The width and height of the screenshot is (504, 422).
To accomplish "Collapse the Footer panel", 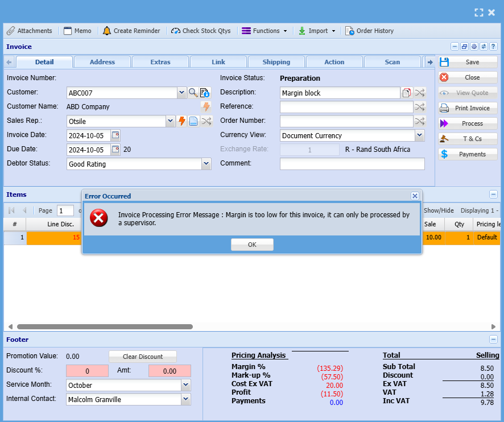I will coord(493,340).
